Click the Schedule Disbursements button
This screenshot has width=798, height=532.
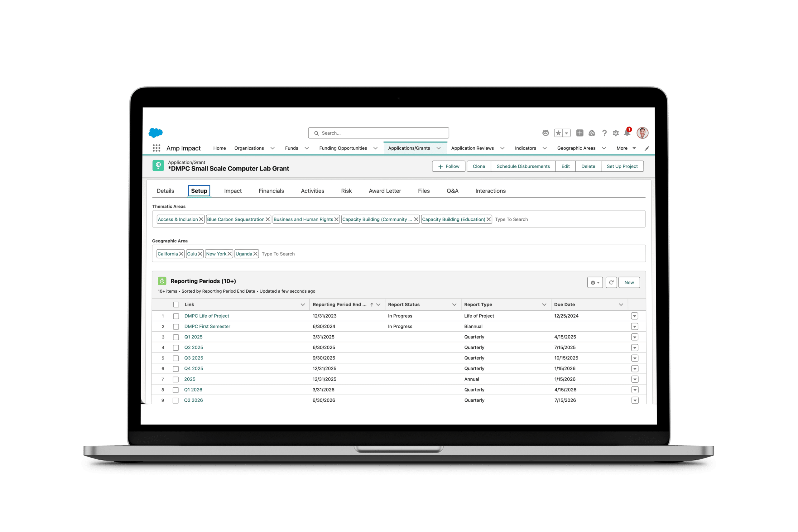(x=523, y=166)
